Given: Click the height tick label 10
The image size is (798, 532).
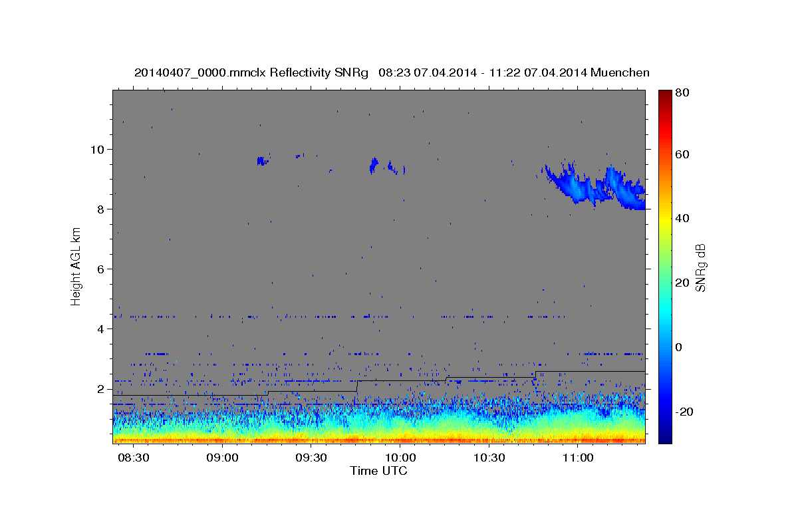Looking at the screenshot, I should click(x=99, y=149).
